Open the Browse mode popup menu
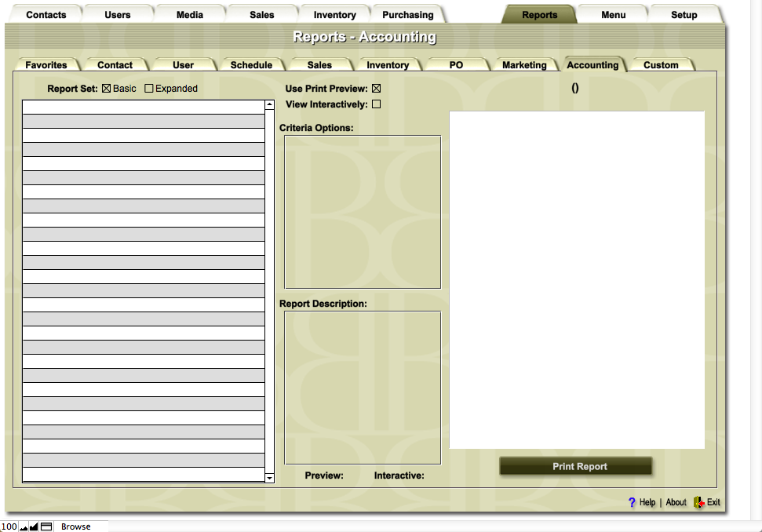 pos(76,527)
